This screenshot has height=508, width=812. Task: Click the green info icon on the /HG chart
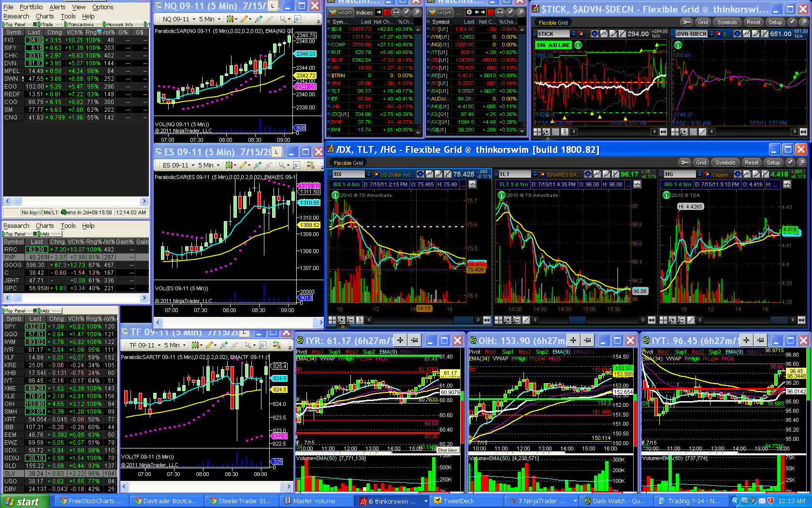click(x=667, y=195)
